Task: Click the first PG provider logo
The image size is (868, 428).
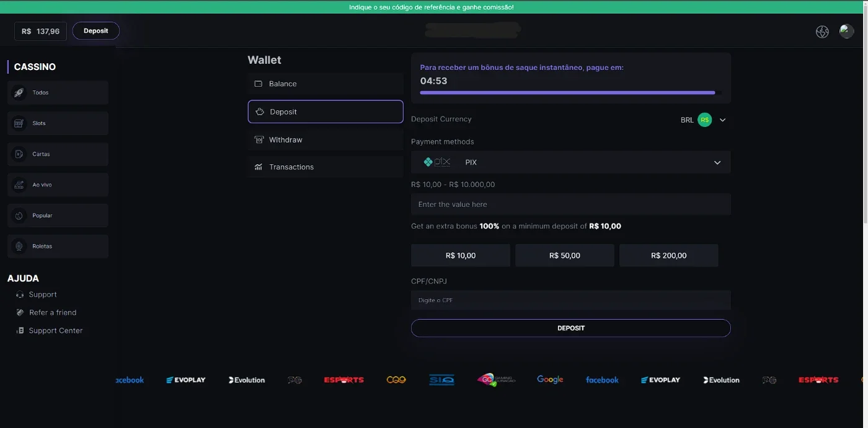Action: 294,380
